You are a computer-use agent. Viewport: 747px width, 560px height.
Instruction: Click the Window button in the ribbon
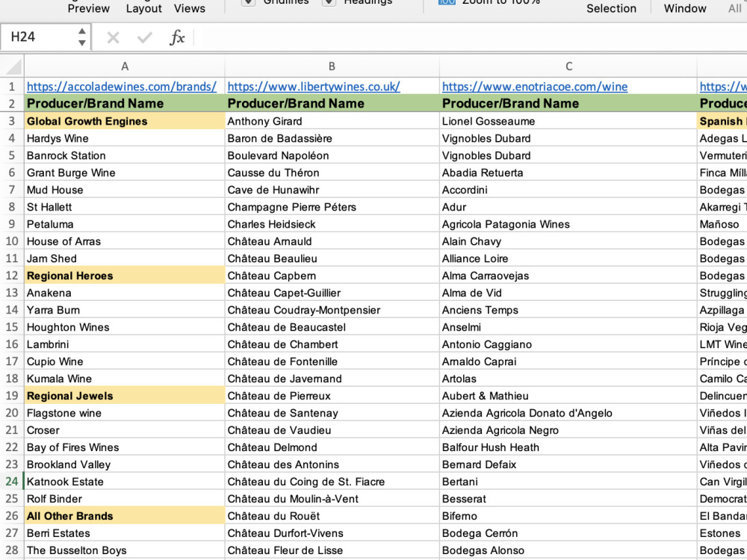click(x=685, y=8)
